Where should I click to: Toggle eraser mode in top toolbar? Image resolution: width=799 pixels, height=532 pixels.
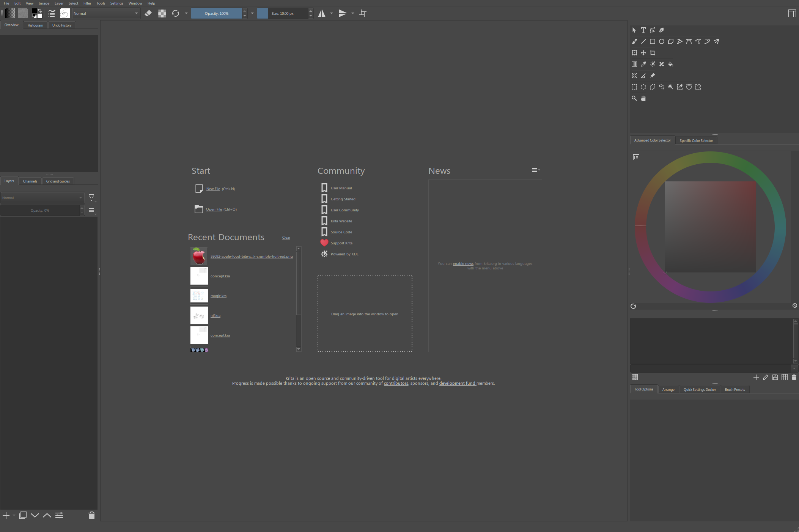pos(148,13)
